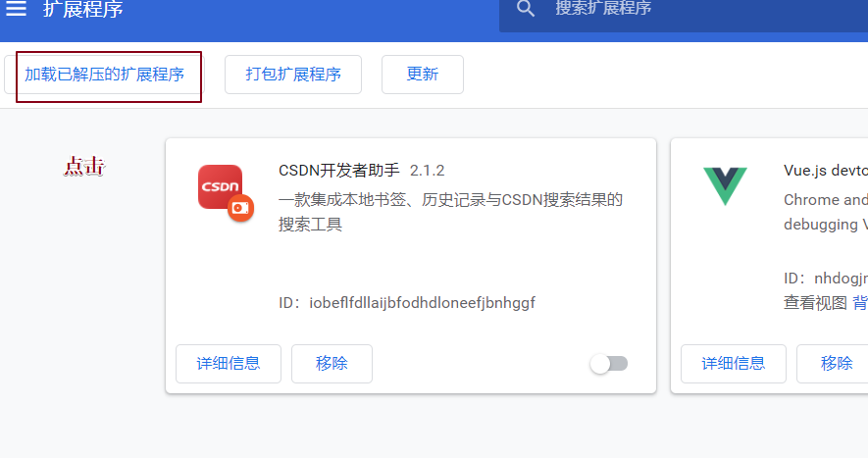Screen dimensions: 868x458
Task: Click the Vue.js devtools logo icon
Action: pyautogui.click(x=725, y=186)
